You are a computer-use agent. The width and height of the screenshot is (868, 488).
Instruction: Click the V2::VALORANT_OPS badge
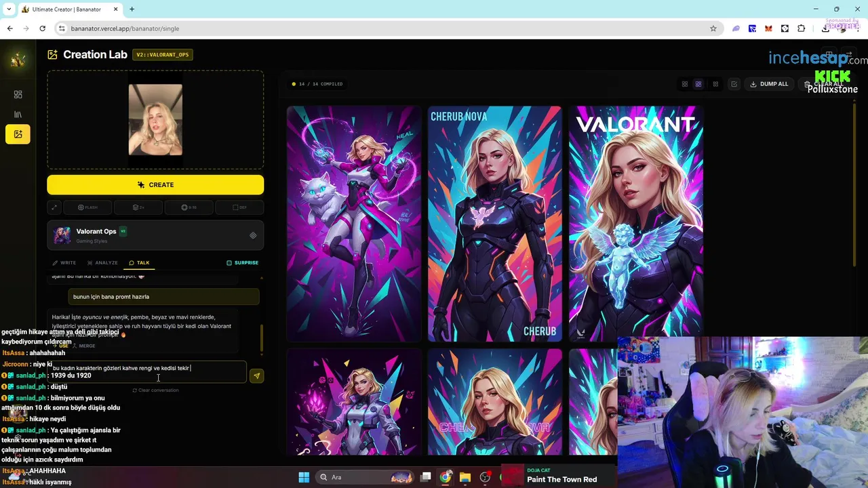coord(163,55)
